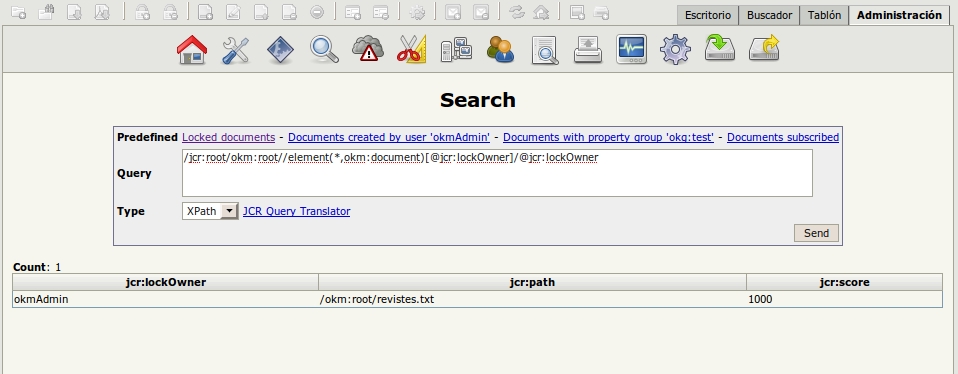Click the Documents subscribed link

tap(783, 138)
